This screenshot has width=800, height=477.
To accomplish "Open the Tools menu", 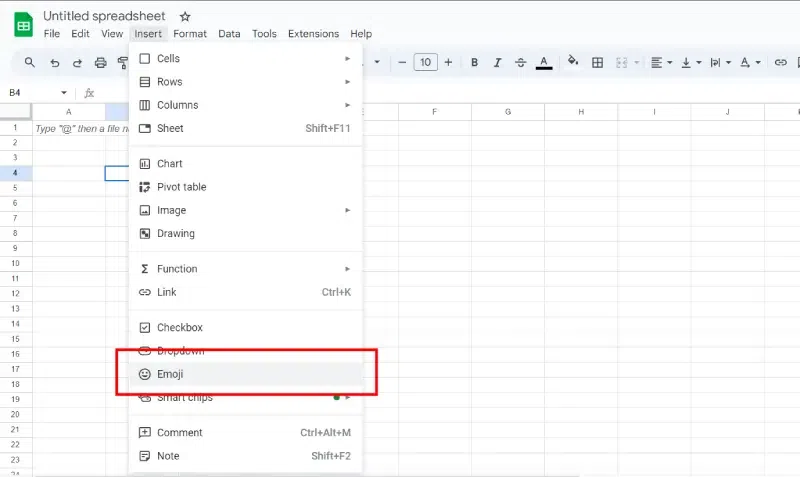I will [x=264, y=34].
